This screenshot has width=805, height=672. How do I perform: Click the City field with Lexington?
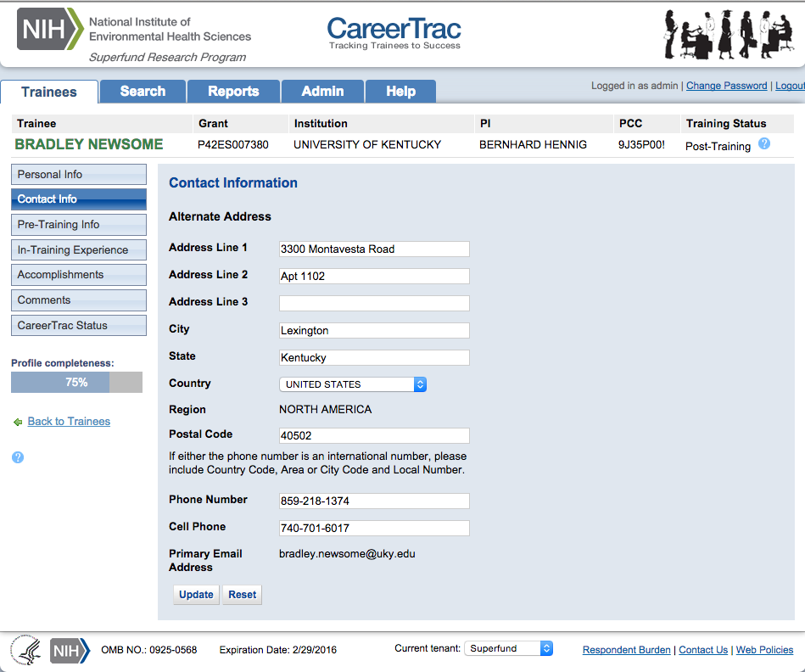[x=374, y=331]
